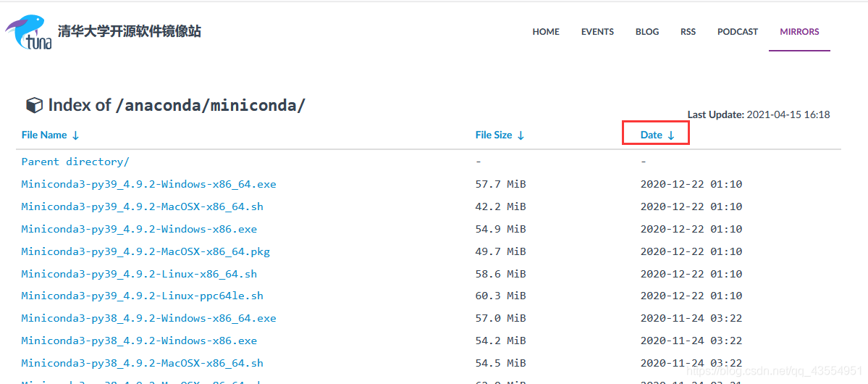The width and height of the screenshot is (868, 384).
Task: Download Miniconda3-py39_4.9.2-MacOSX-x86_64.sh
Action: 143,206
